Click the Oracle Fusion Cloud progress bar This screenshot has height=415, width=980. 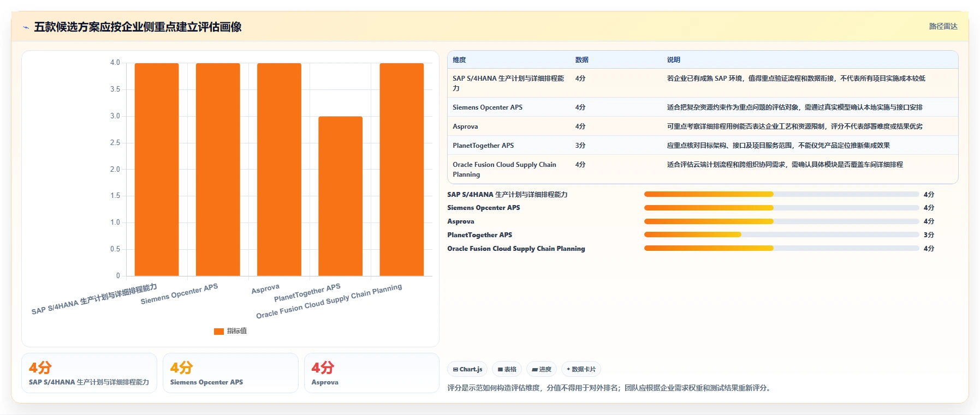(781, 249)
